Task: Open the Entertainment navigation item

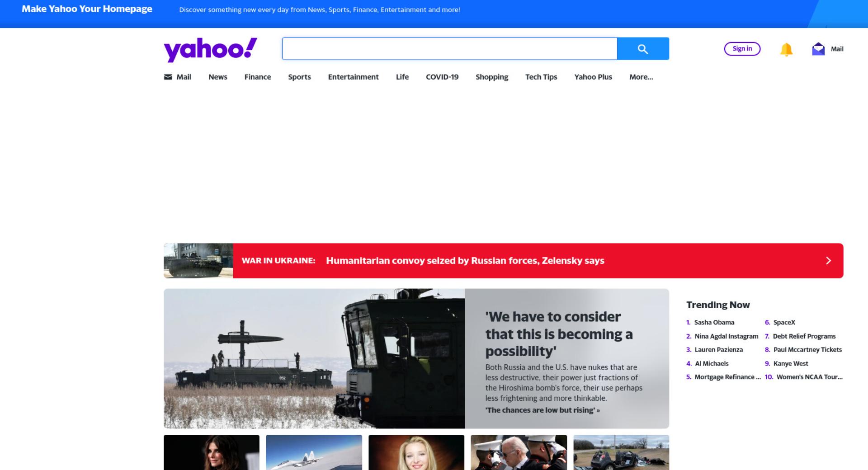Action: pos(353,77)
